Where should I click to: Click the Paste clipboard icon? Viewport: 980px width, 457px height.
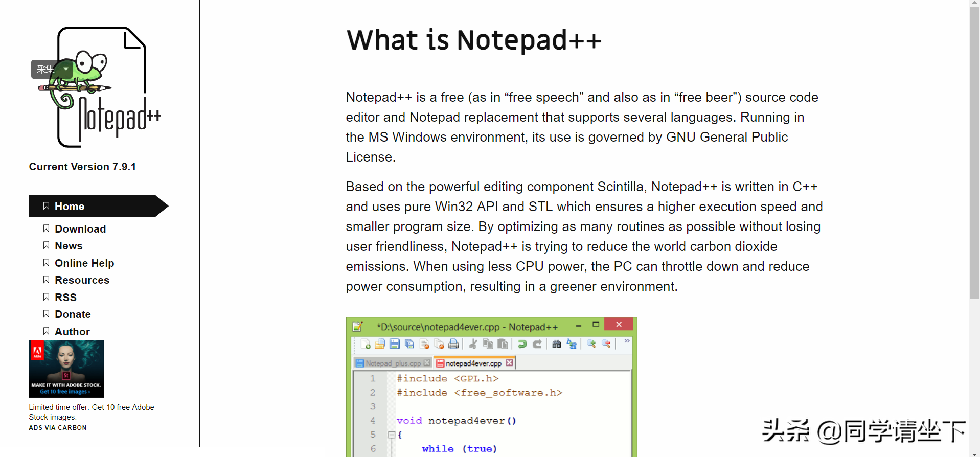coord(503,344)
